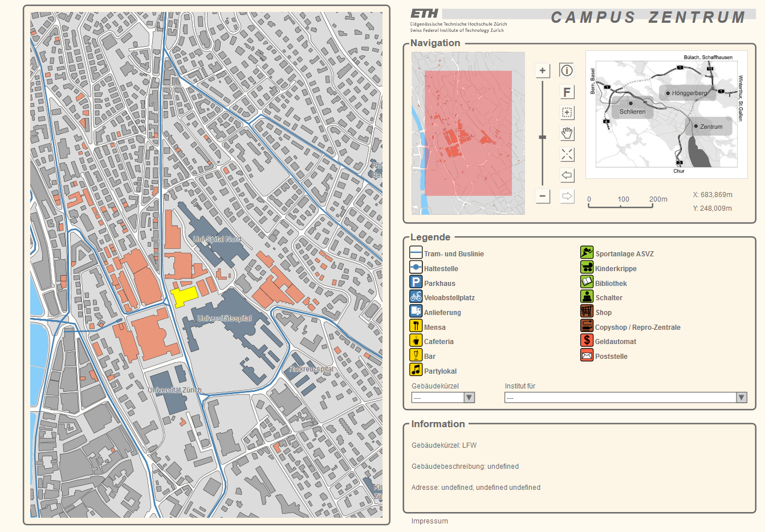765x532 pixels.
Task: Click the yellow highlighted LFW building
Action: point(184,296)
